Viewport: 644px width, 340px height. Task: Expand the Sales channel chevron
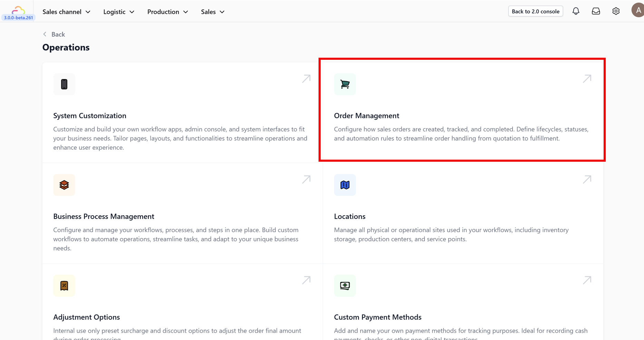pos(88,12)
